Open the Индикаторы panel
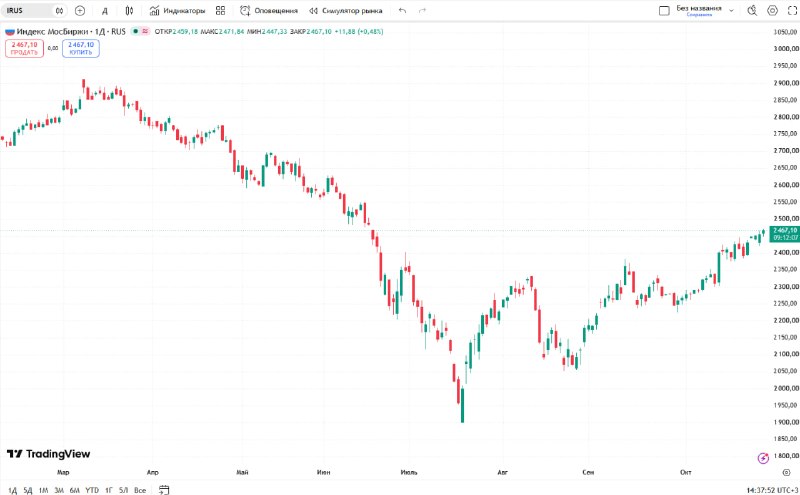This screenshot has height=495, width=800. click(178, 10)
